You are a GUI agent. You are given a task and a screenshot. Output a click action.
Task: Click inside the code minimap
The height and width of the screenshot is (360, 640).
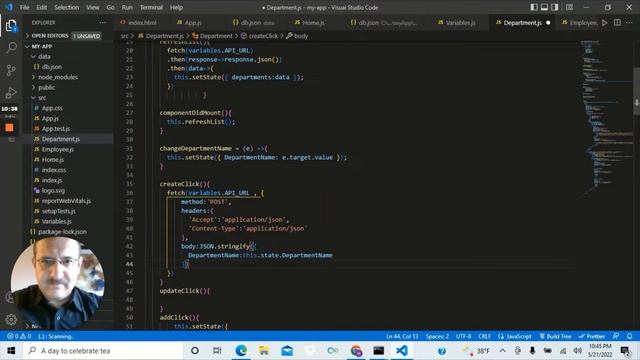coord(607,118)
